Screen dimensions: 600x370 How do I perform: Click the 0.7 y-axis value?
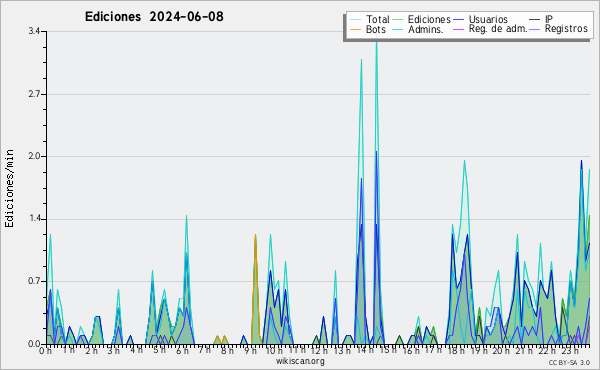pos(34,281)
